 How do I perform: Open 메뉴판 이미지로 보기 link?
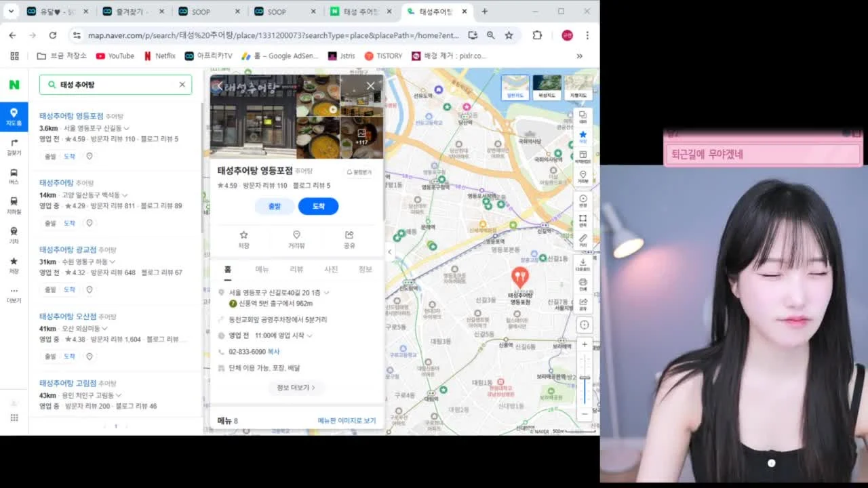pos(347,421)
